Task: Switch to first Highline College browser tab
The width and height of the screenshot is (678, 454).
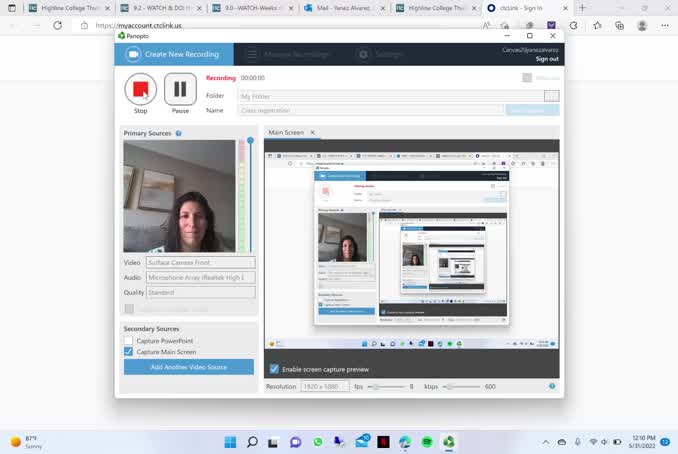Action: 69,8
